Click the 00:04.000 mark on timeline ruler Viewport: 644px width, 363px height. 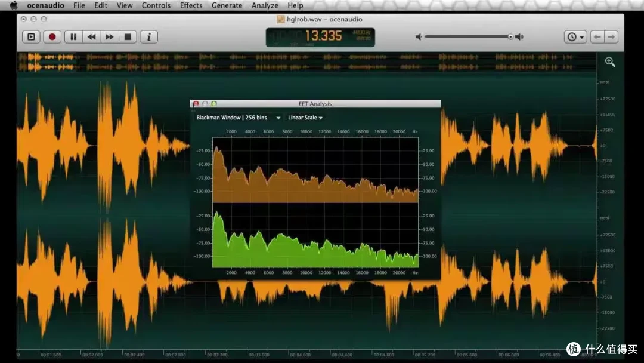[x=300, y=355]
